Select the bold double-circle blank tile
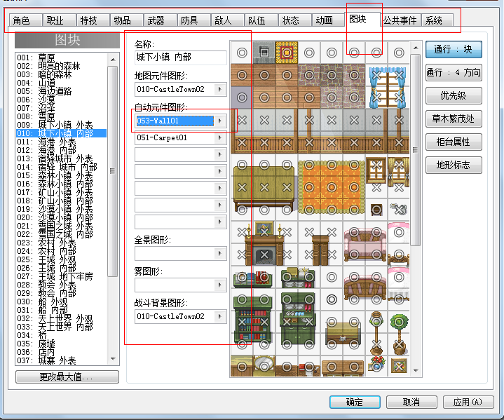This screenshot has width=504, height=420. pos(332,299)
